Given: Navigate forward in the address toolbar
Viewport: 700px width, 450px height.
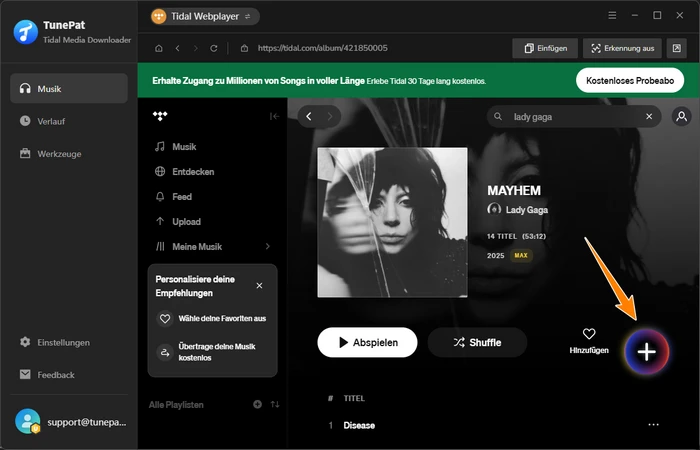Looking at the screenshot, I should click(196, 48).
